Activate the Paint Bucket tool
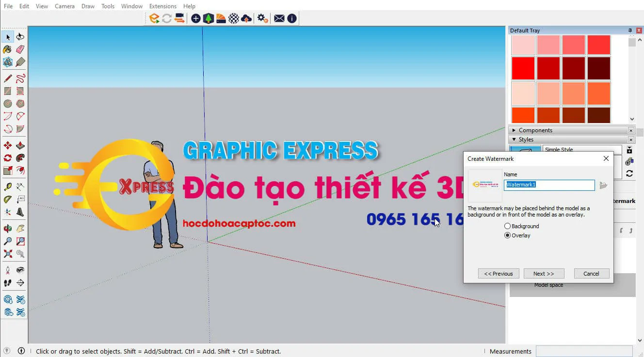 click(7, 49)
